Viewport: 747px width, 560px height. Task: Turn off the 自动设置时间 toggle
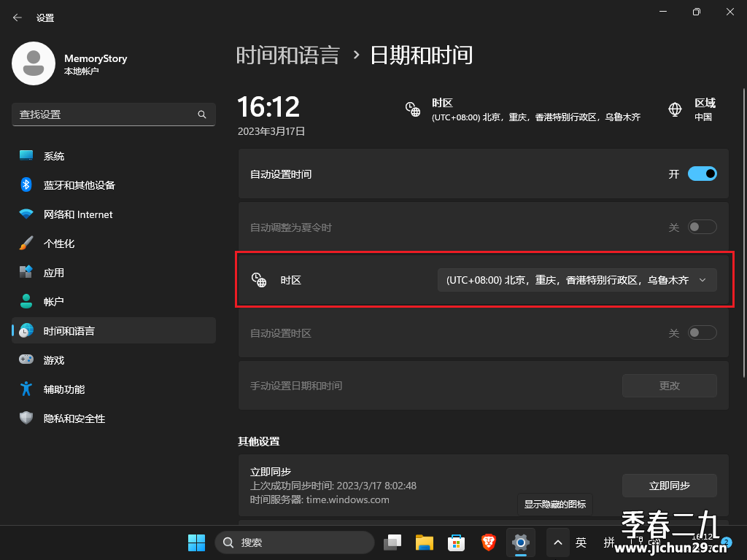coord(703,174)
